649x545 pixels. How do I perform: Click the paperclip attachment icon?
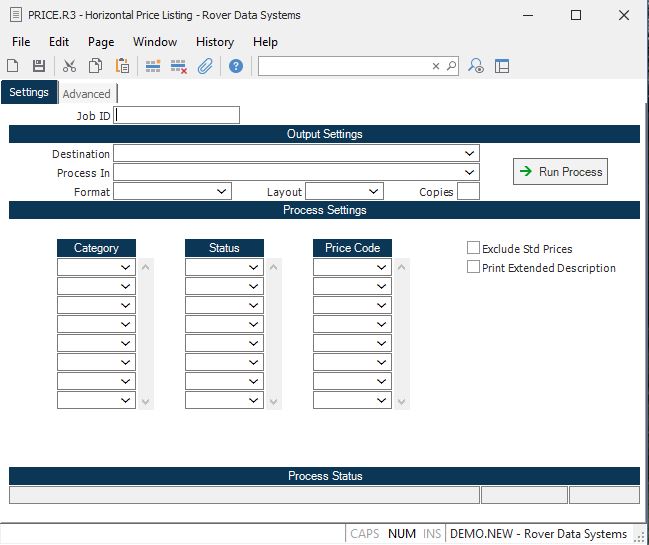coord(205,66)
